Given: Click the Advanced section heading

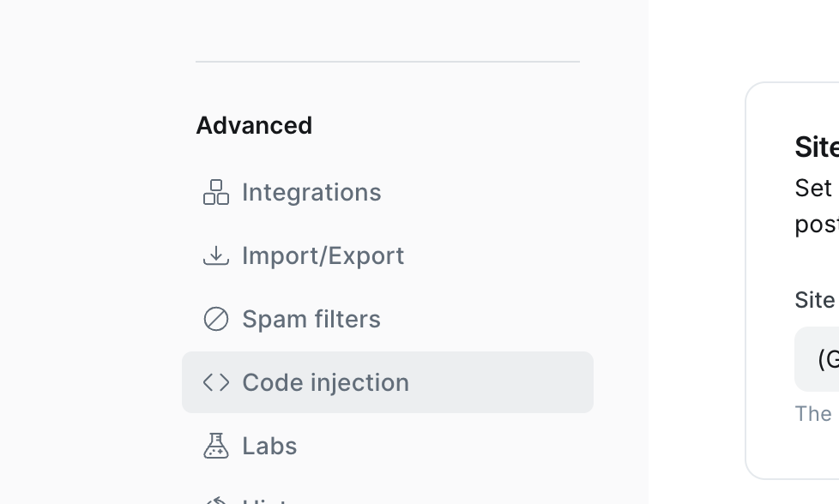Looking at the screenshot, I should (x=254, y=126).
